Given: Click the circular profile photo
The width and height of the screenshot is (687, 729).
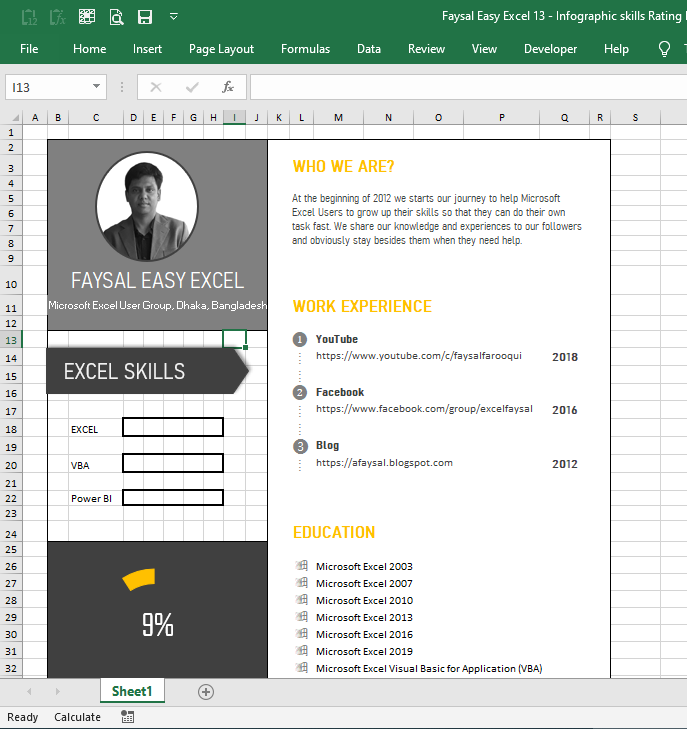Looking at the screenshot, I should [x=147, y=206].
